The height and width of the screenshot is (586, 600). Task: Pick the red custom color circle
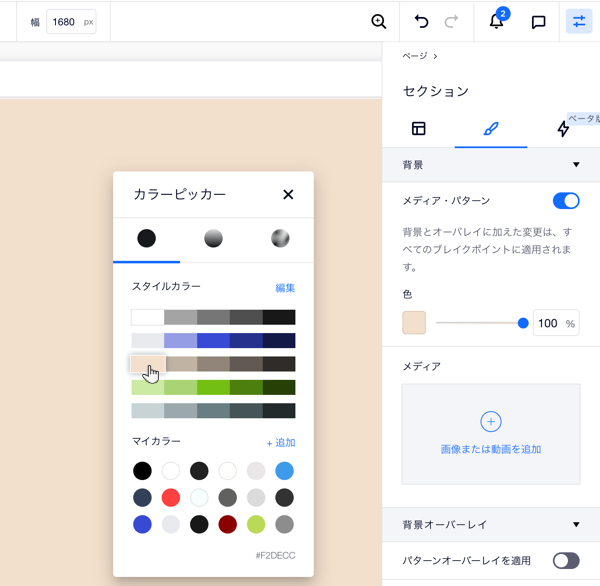point(171,498)
